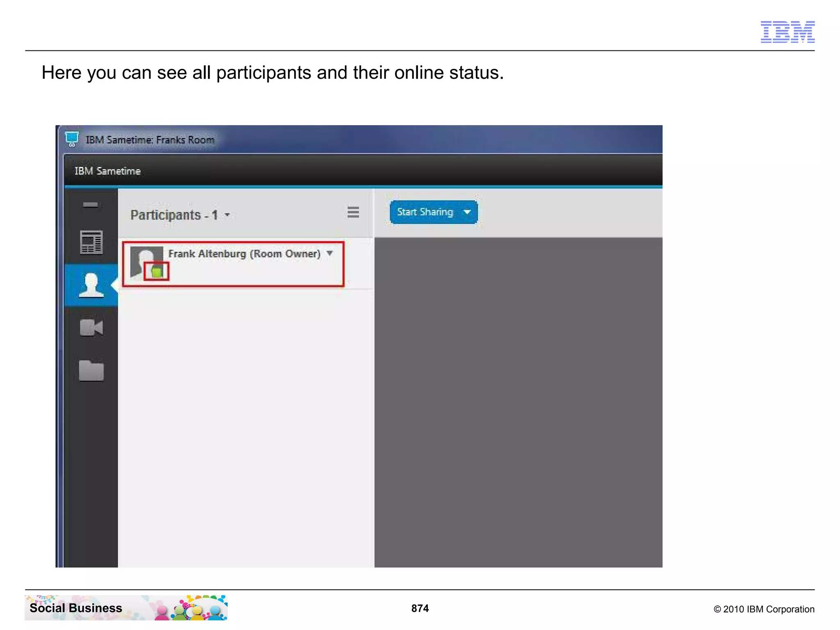Select the Participants person icon in sidebar
The image size is (840, 630).
[x=91, y=285]
